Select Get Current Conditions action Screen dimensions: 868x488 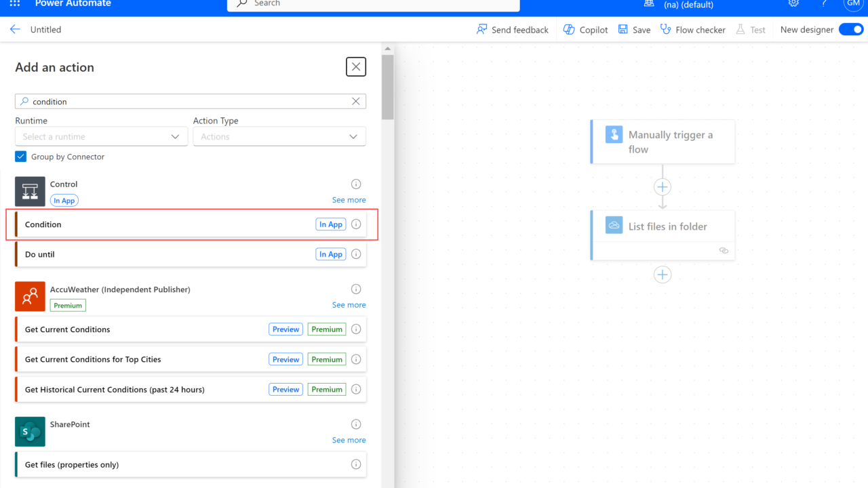(191, 329)
